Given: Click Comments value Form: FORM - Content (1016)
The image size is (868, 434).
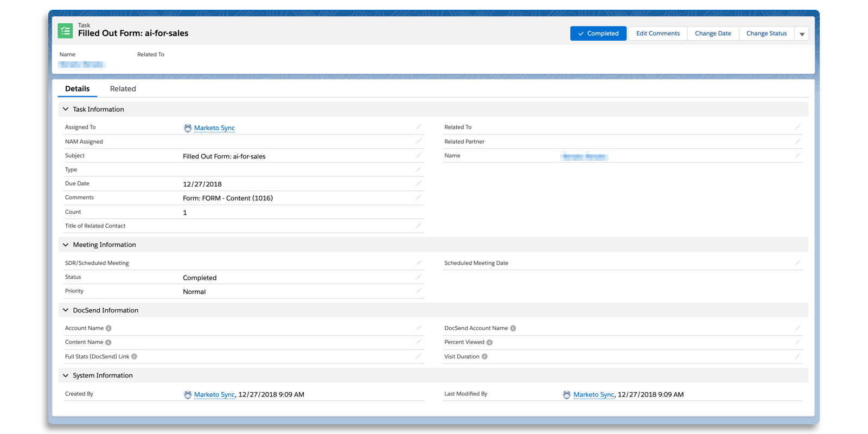Looking at the screenshot, I should point(228,199).
